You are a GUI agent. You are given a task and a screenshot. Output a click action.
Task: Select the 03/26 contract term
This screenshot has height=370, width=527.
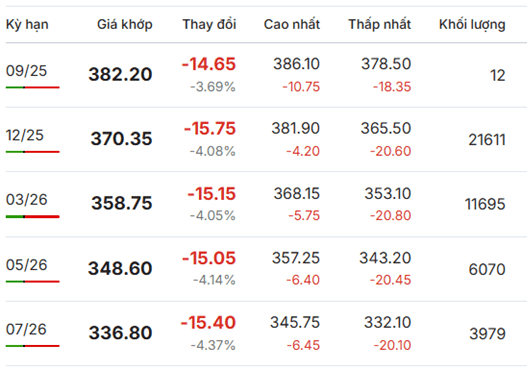27,200
